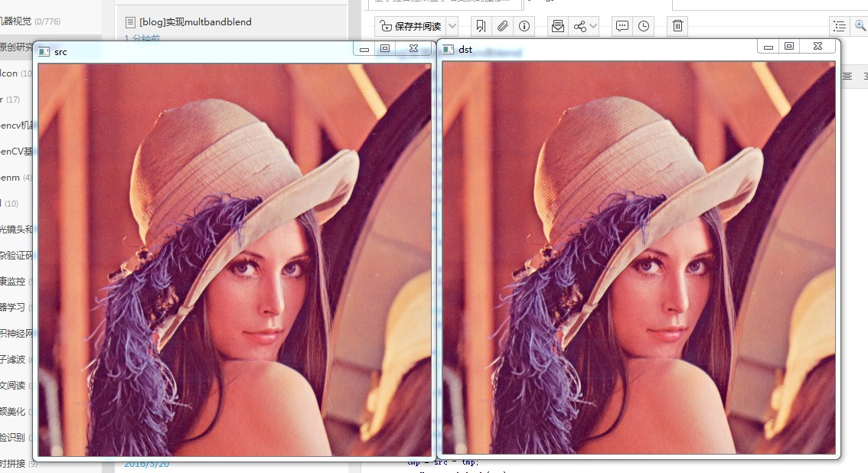The width and height of the screenshot is (868, 473).
Task: Click document icon beside [blog]实现multbandblend
Action: click(x=130, y=22)
